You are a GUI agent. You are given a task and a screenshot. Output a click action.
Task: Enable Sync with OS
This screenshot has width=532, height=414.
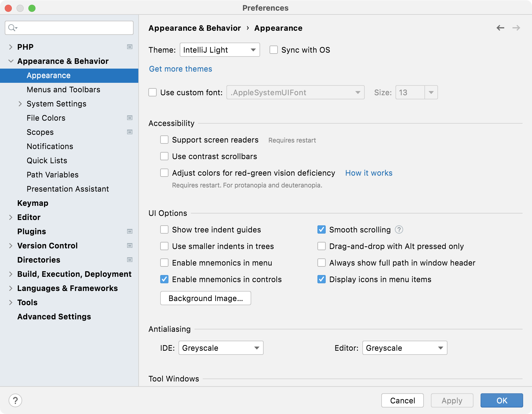tap(273, 50)
